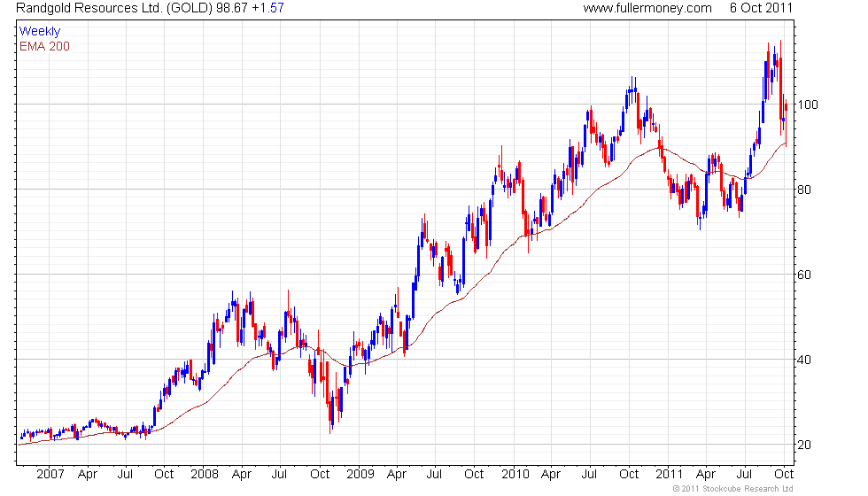Click the 2008 x-axis label

click(x=205, y=475)
